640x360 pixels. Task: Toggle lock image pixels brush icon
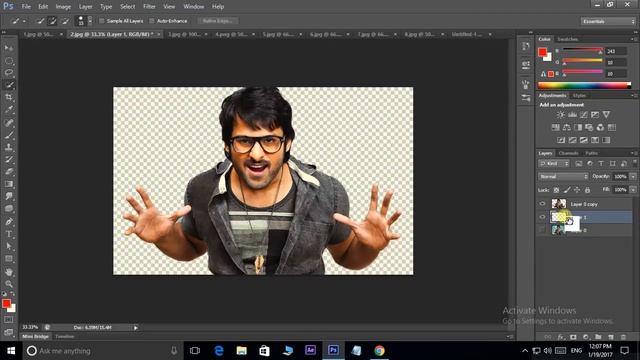click(x=567, y=190)
